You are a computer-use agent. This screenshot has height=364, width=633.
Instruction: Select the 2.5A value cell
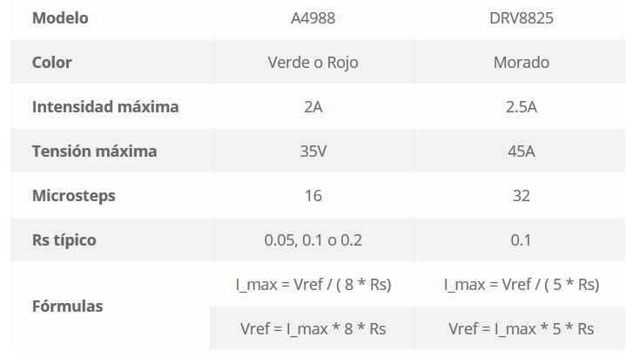pos(522,107)
